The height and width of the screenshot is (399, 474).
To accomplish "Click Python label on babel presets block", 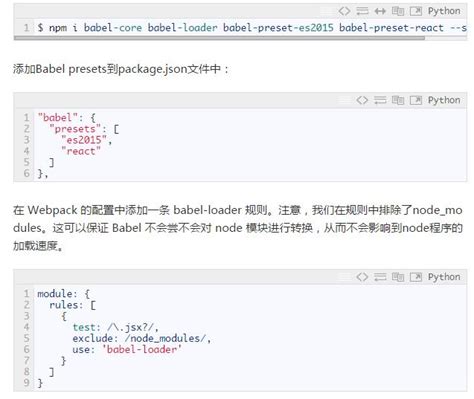I will pyautogui.click(x=444, y=100).
